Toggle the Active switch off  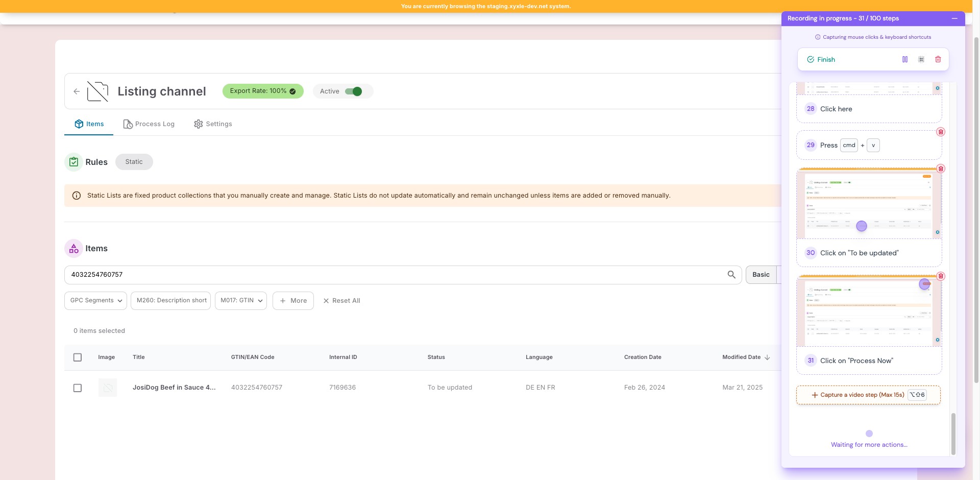pos(353,91)
